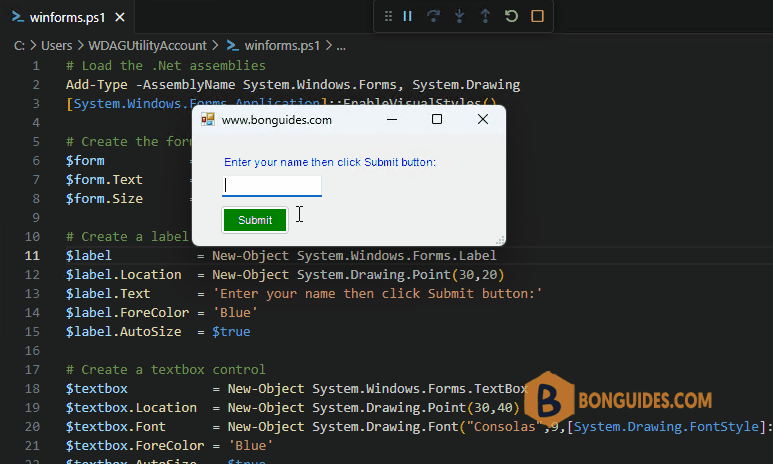Click line number 1 in the gutter
This screenshot has width=773, height=464.
[36, 66]
